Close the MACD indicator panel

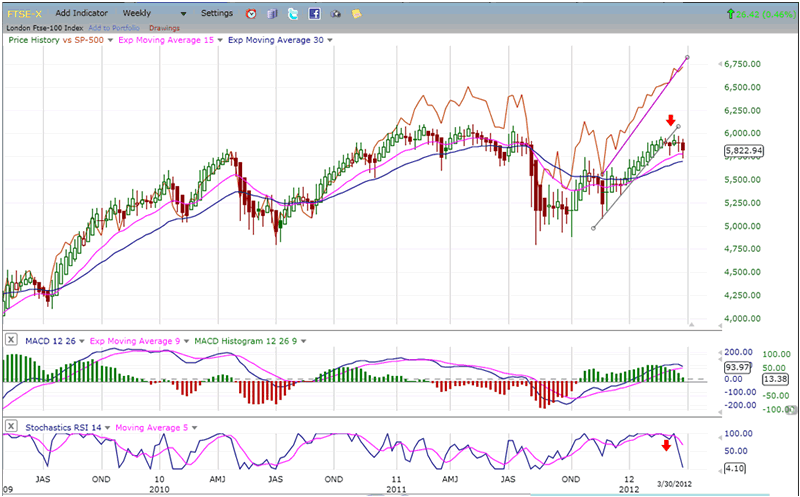tap(11, 341)
